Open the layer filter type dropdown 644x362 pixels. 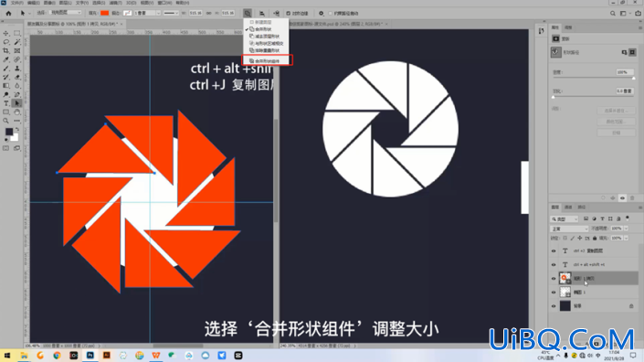click(x=565, y=219)
